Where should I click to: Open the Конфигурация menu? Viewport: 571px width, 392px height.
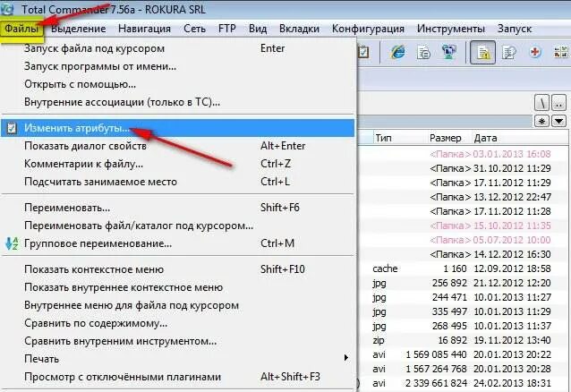(x=368, y=29)
